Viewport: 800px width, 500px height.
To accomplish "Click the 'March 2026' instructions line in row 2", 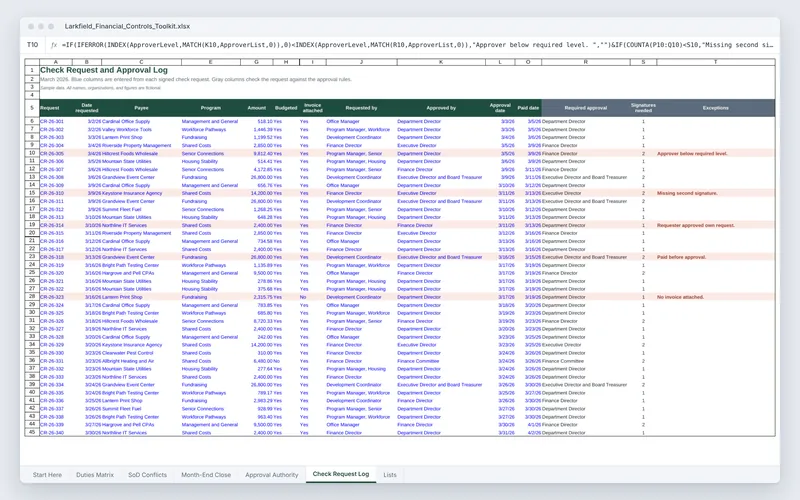I will [196, 79].
